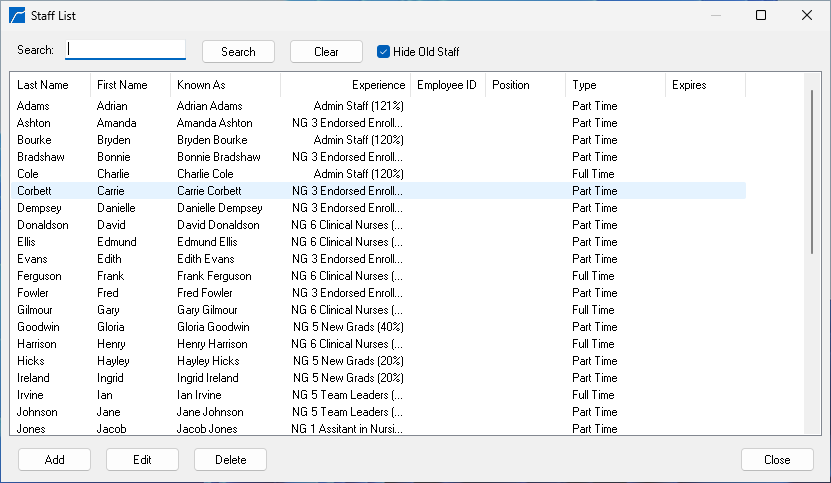831x483 pixels.
Task: Add a new staff member
Action: coord(55,460)
